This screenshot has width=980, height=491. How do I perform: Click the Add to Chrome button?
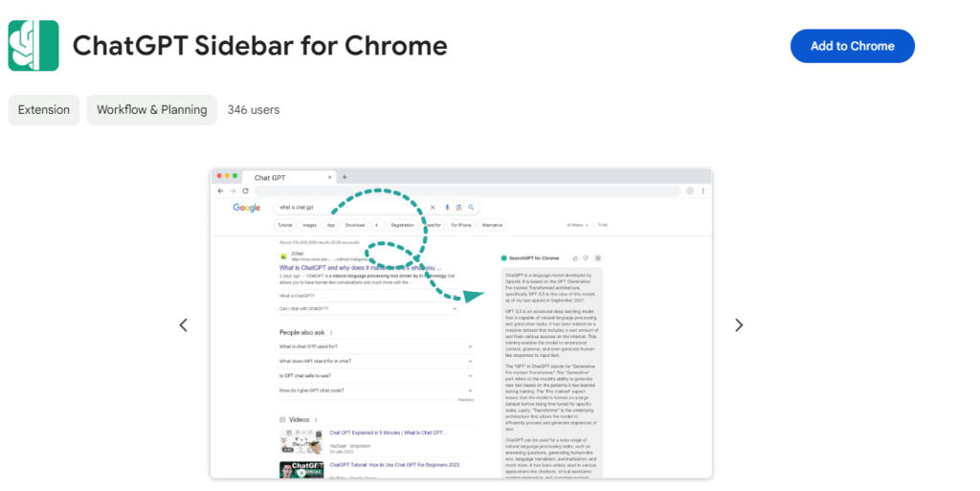pos(852,46)
